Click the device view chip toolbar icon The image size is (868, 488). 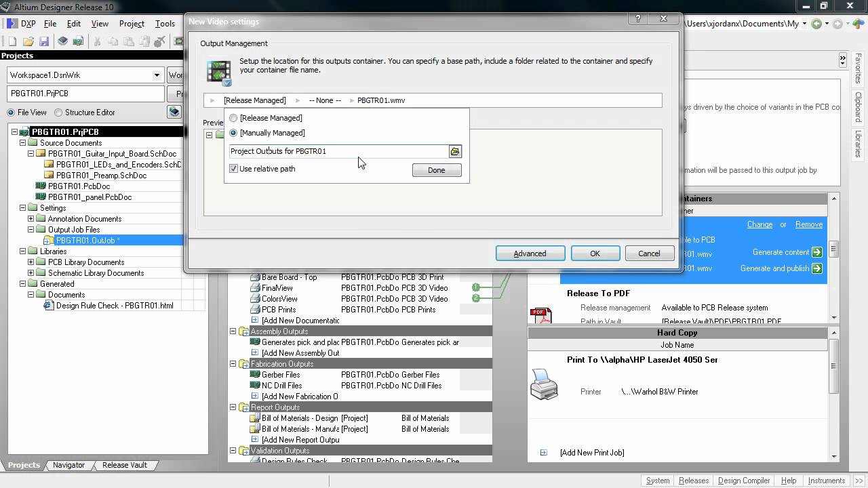(x=63, y=42)
